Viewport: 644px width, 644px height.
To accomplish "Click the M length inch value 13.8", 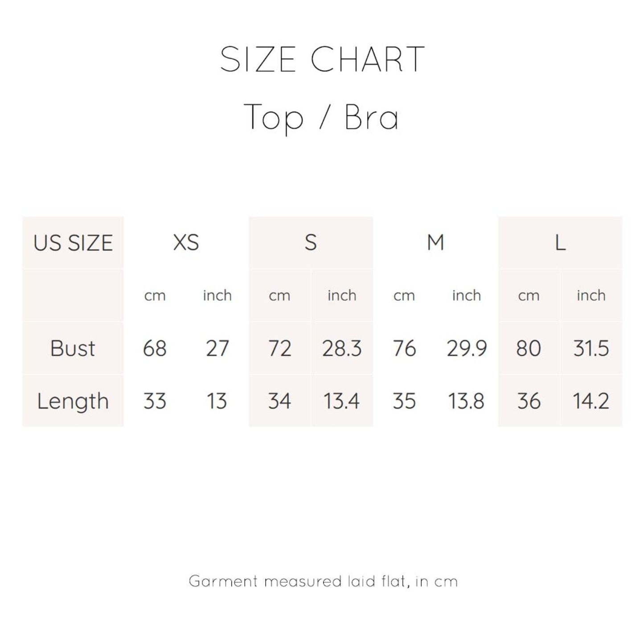I will coord(466,401).
